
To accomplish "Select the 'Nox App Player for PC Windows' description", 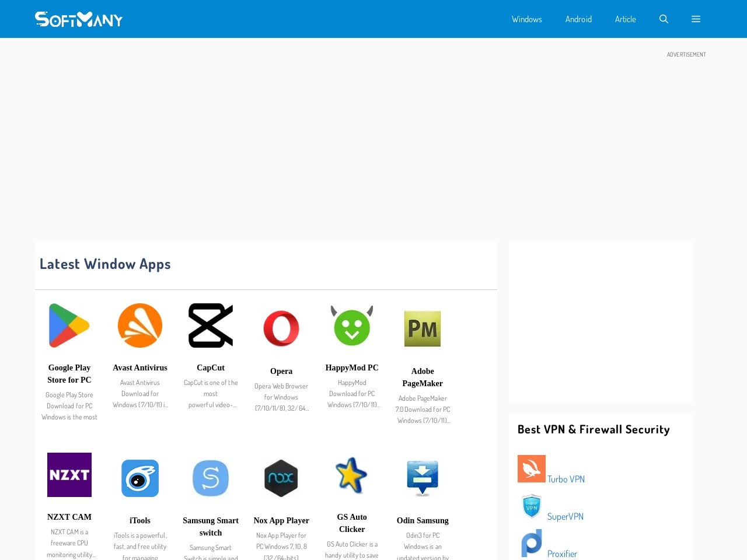I will [281, 546].
